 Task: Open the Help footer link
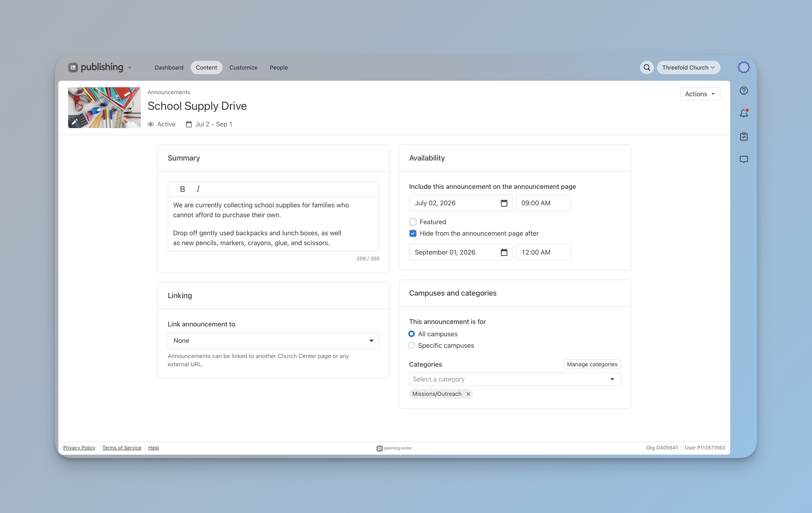(x=153, y=448)
